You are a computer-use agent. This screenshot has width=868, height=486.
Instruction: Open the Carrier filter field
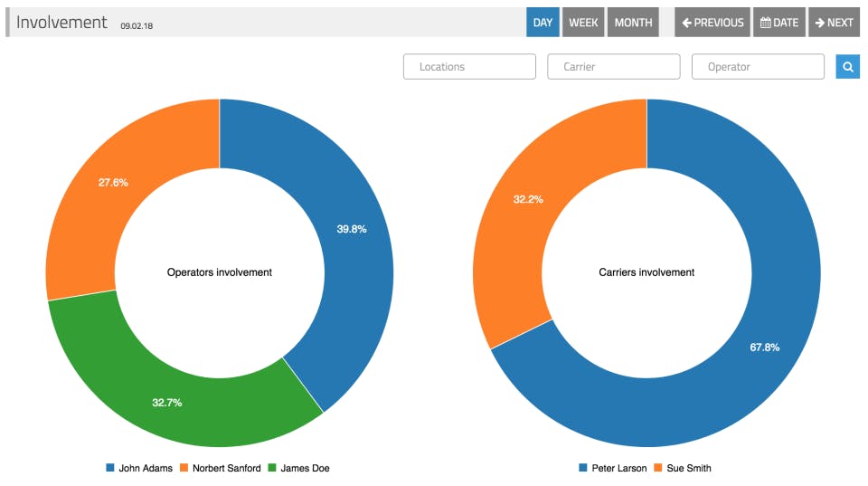click(613, 66)
